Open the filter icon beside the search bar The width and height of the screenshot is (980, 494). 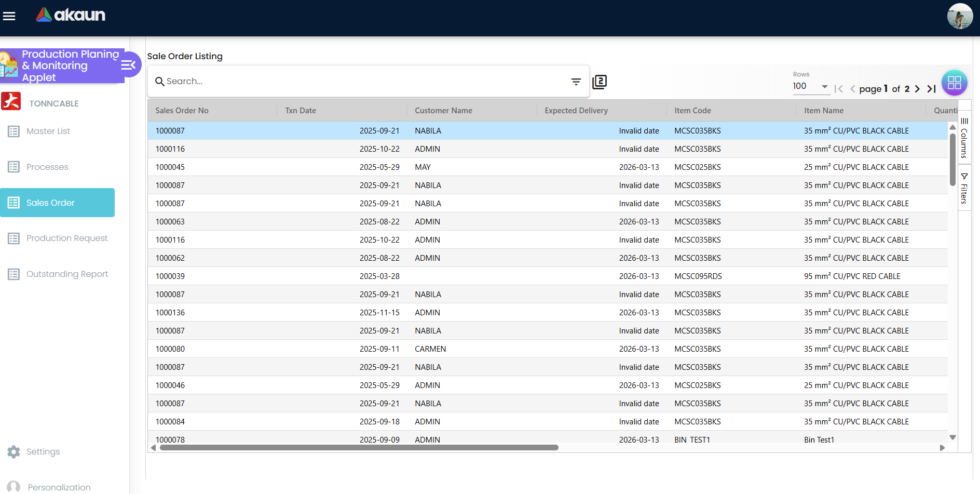(x=576, y=81)
